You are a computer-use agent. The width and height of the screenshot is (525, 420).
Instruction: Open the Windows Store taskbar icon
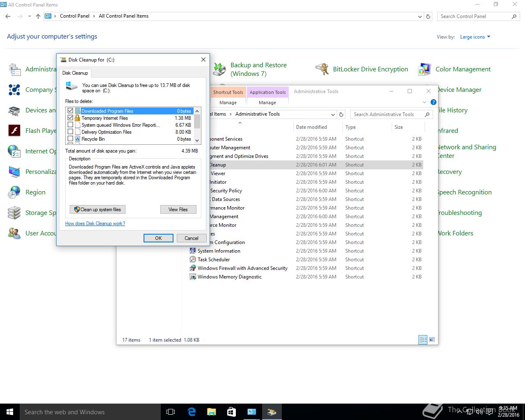point(231,412)
